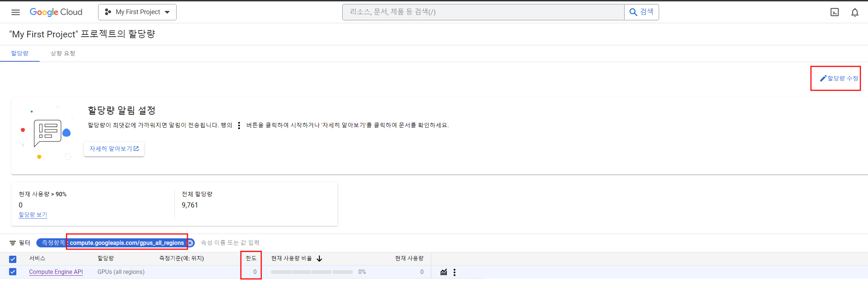Click the 검색 search button

[641, 12]
